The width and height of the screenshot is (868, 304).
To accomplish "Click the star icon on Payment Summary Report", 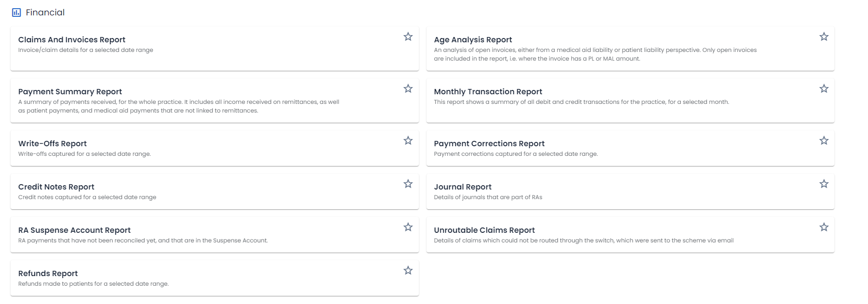I will [x=408, y=89].
